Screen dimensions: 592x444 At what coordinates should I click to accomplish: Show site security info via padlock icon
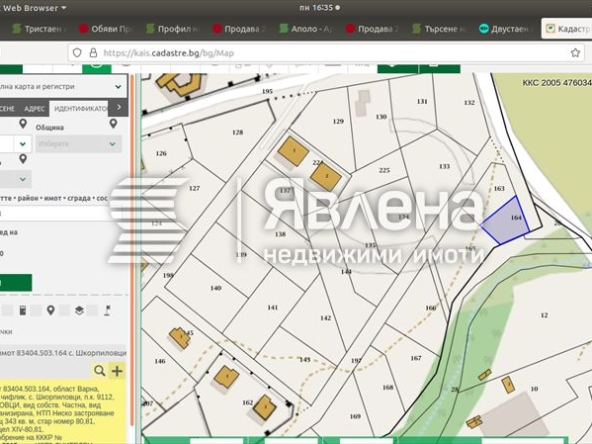(93, 53)
